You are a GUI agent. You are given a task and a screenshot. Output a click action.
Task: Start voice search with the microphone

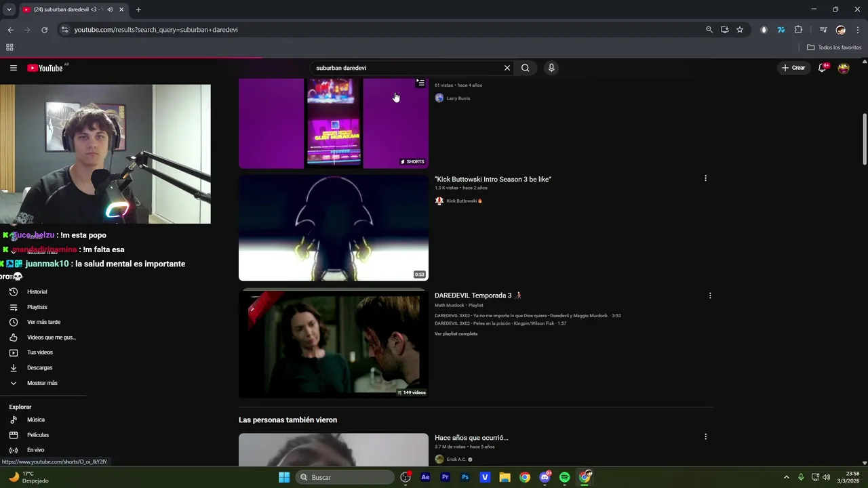pos(551,68)
